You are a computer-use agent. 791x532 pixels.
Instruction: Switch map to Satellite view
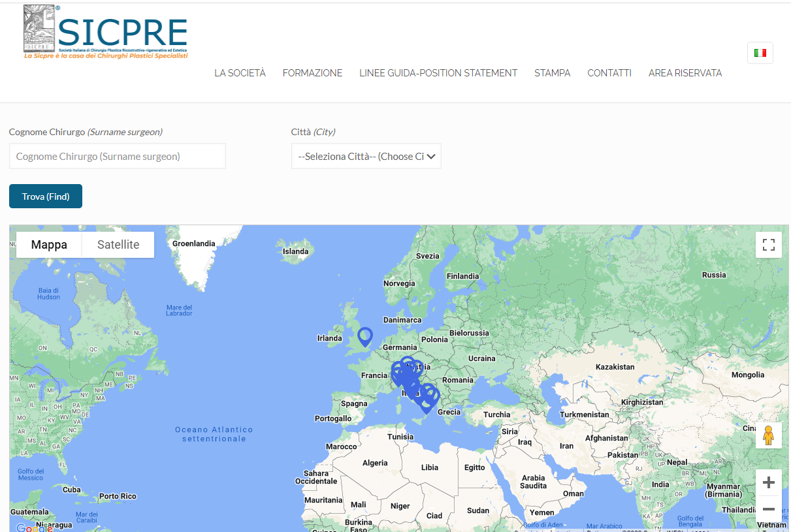(118, 245)
